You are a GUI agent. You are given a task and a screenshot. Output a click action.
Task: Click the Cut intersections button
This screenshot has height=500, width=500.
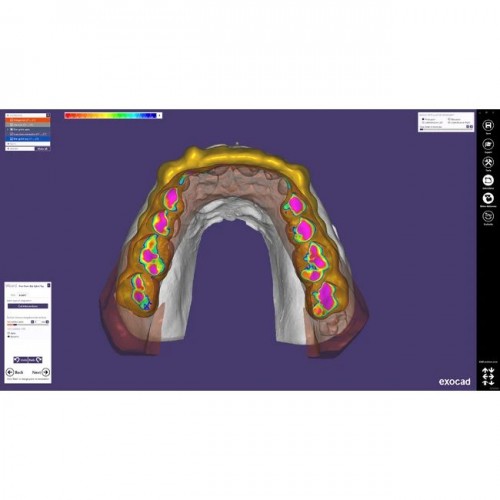click(x=28, y=306)
